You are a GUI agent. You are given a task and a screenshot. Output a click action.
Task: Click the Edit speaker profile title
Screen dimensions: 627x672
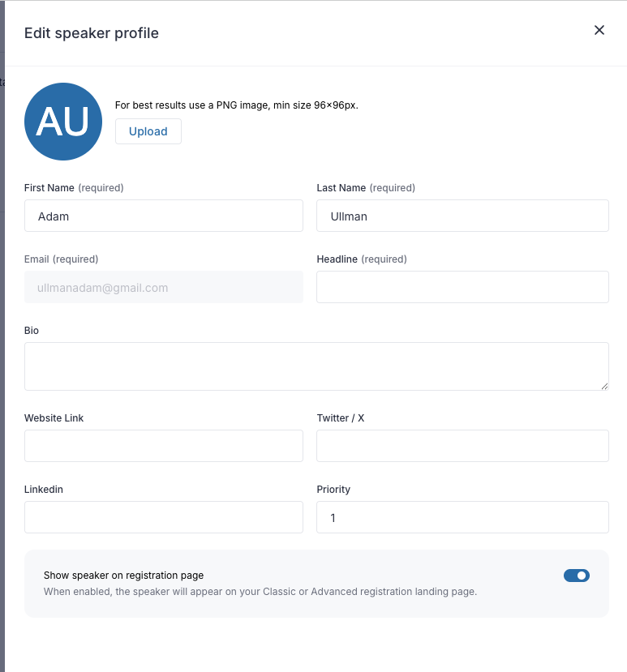coord(92,33)
